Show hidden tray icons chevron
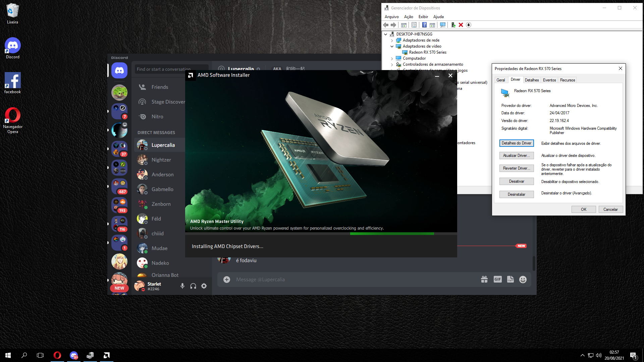Screen dimensions: 644x362 tap(583, 355)
